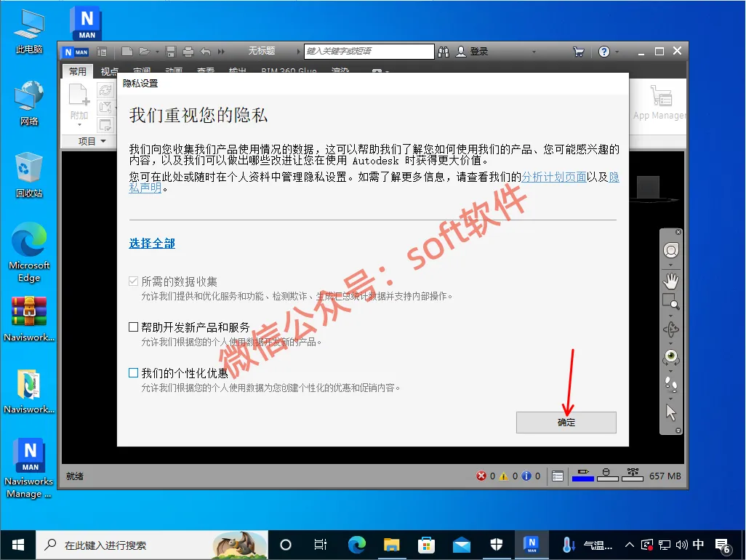Open the sheet browser icon in status bar
The height and width of the screenshot is (560, 746).
point(558,476)
